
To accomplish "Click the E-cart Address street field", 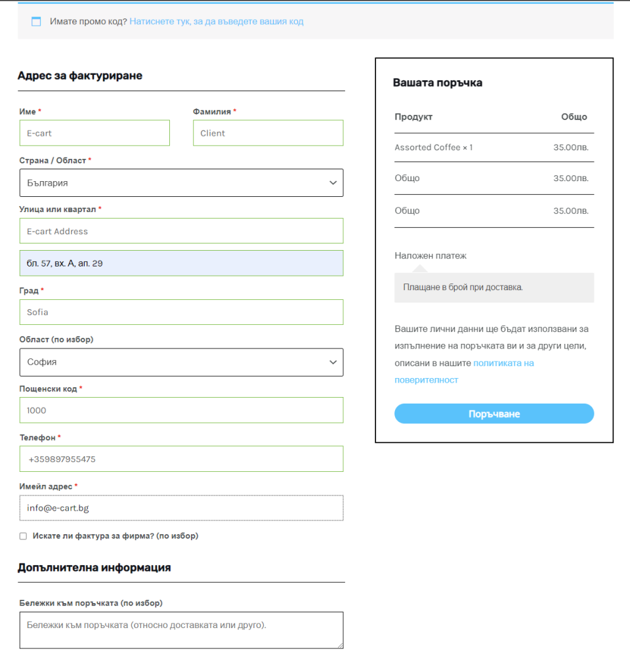I will click(x=181, y=231).
